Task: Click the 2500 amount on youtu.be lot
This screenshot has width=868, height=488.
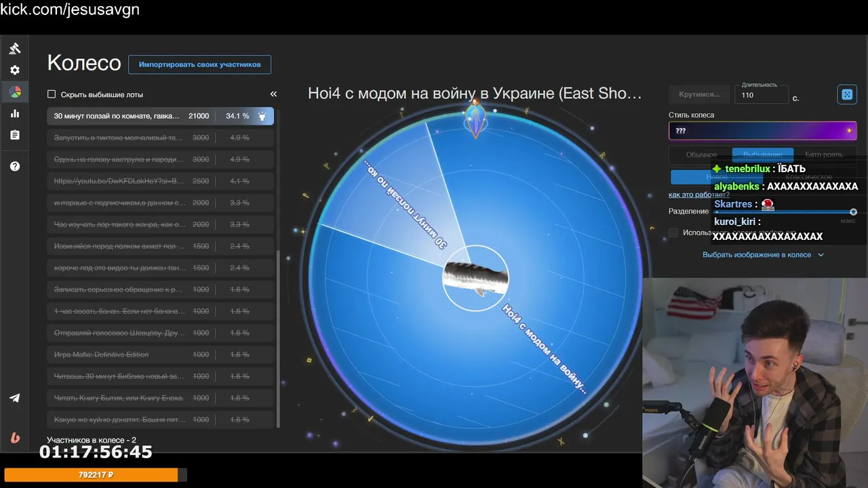Action: pyautogui.click(x=201, y=181)
